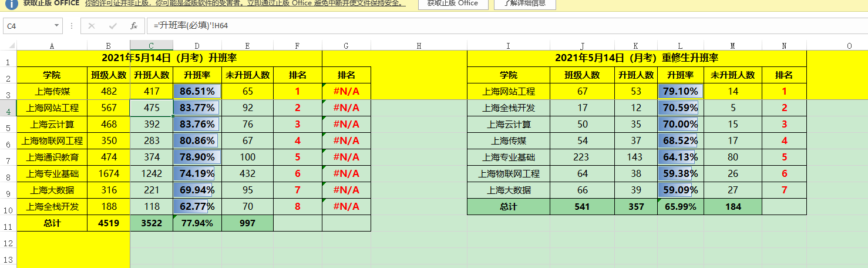Select the total rate cell 77.94%

(197, 223)
